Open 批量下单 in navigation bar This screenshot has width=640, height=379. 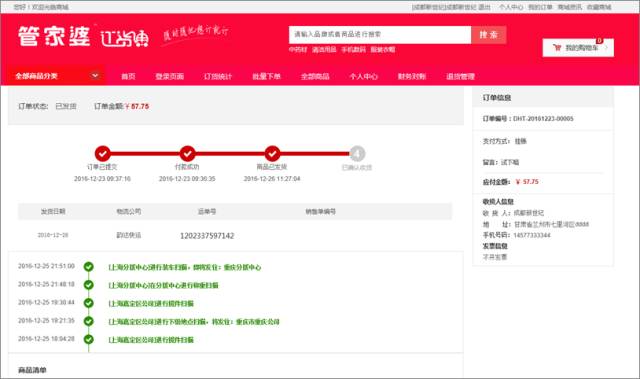point(267,76)
